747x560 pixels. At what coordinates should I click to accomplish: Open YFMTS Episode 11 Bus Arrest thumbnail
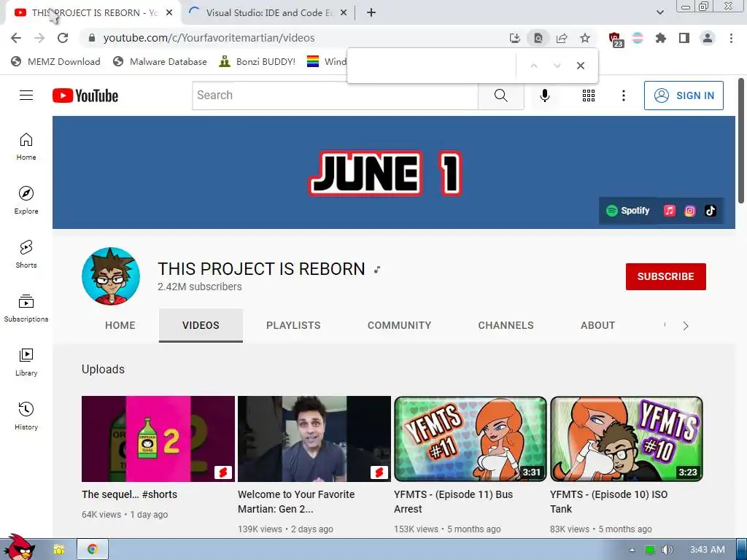point(471,438)
